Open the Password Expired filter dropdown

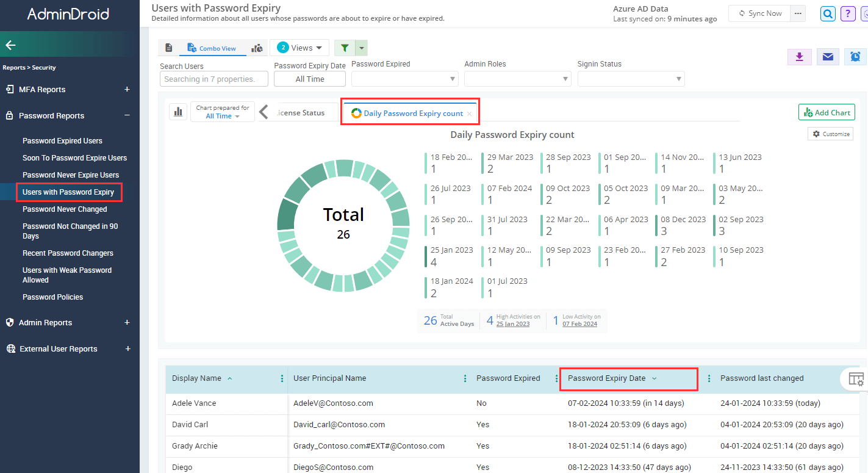[x=404, y=79]
